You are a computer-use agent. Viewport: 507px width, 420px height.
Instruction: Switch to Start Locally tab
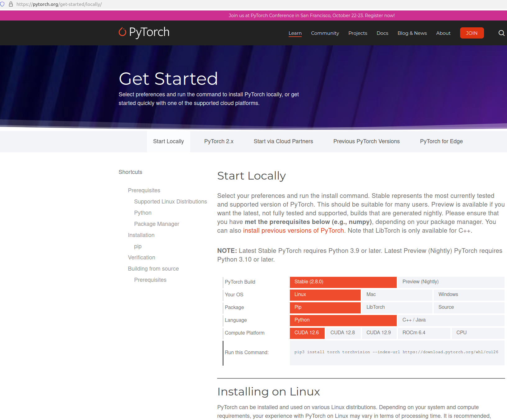click(168, 142)
